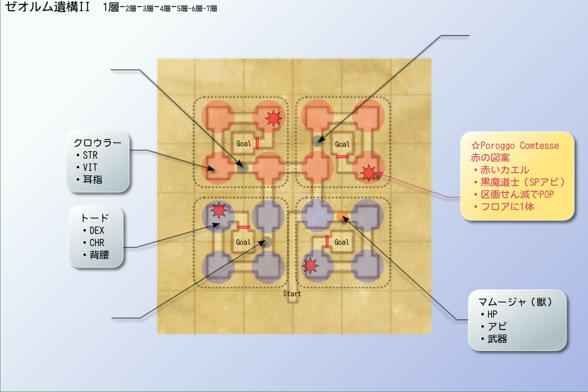The width and height of the screenshot is (588, 392).
Task: Click the gray dot in the southwest block
Action: 267,240
